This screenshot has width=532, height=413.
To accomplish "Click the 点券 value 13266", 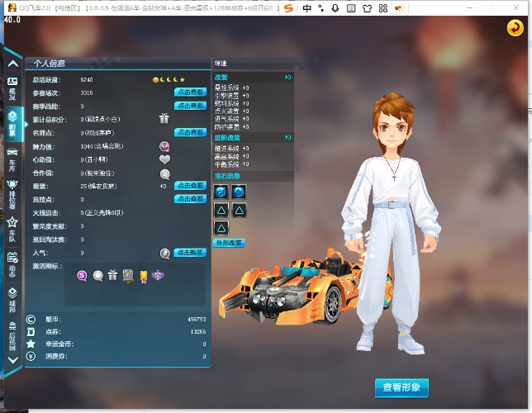I will pyautogui.click(x=198, y=331).
